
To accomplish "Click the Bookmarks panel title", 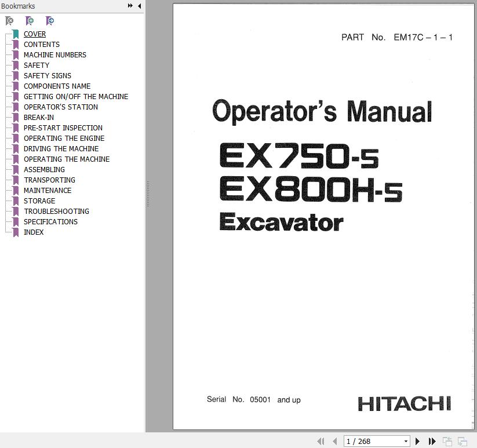I will pos(18,6).
